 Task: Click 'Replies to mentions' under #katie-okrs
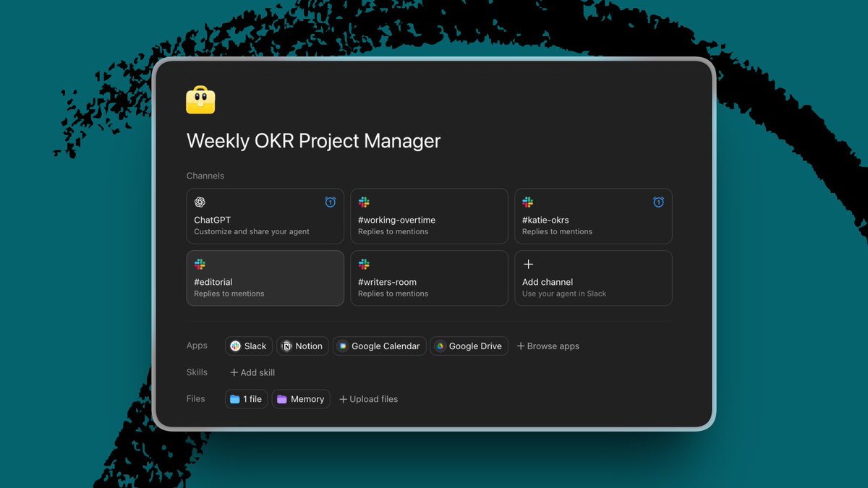557,232
